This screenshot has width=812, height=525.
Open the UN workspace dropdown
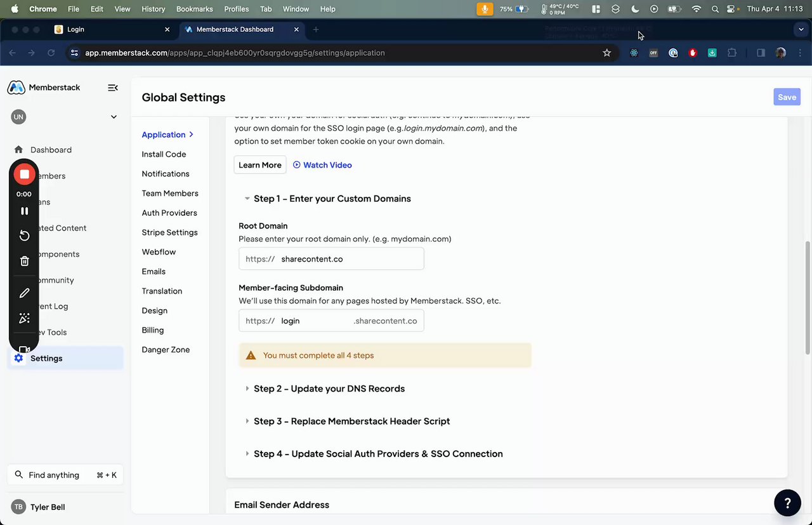pyautogui.click(x=114, y=117)
